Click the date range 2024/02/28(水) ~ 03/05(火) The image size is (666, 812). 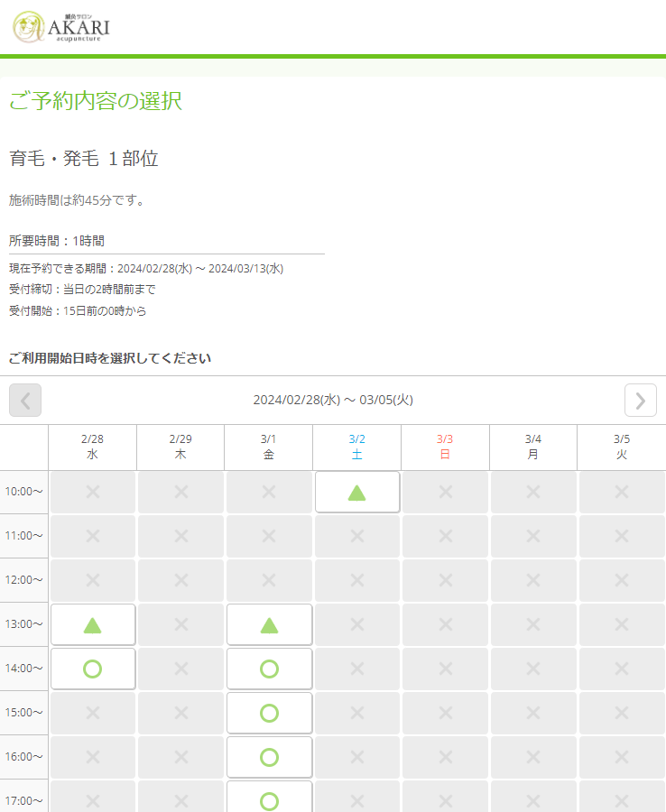[333, 401]
